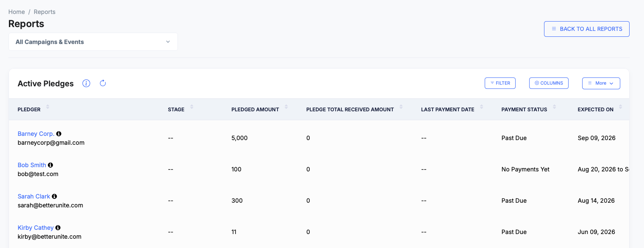Viewport: 644px width, 248px height.
Task: Sort by Pledged Amount column arrows
Action: [286, 107]
